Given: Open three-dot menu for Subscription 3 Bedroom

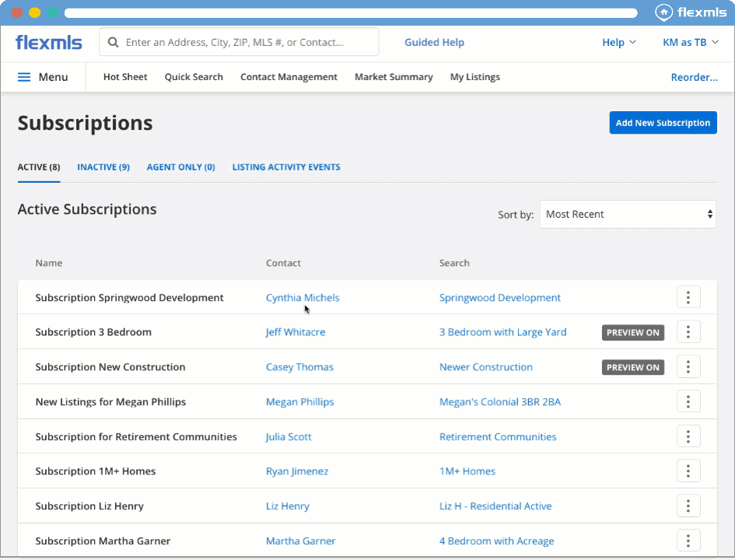Looking at the screenshot, I should click(688, 332).
